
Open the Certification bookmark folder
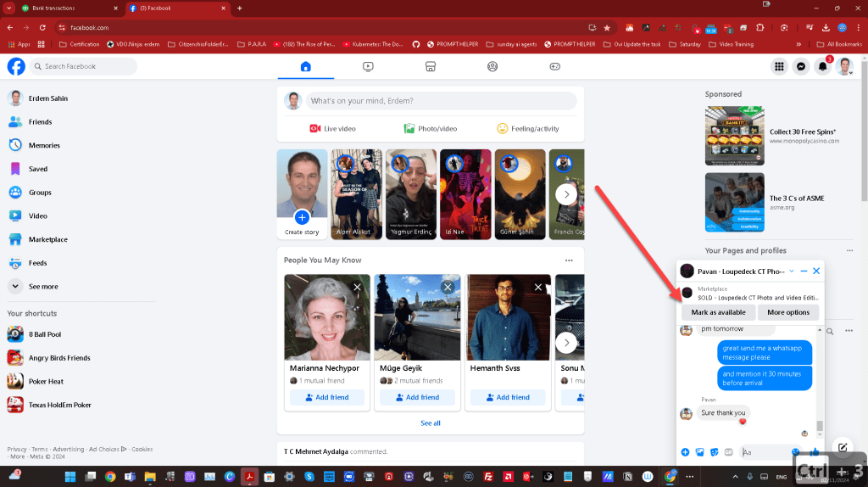click(x=79, y=44)
